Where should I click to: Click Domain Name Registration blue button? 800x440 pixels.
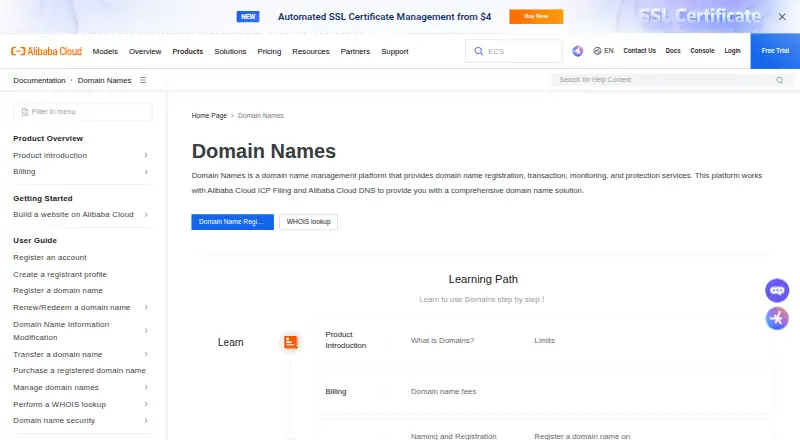pyautogui.click(x=233, y=222)
